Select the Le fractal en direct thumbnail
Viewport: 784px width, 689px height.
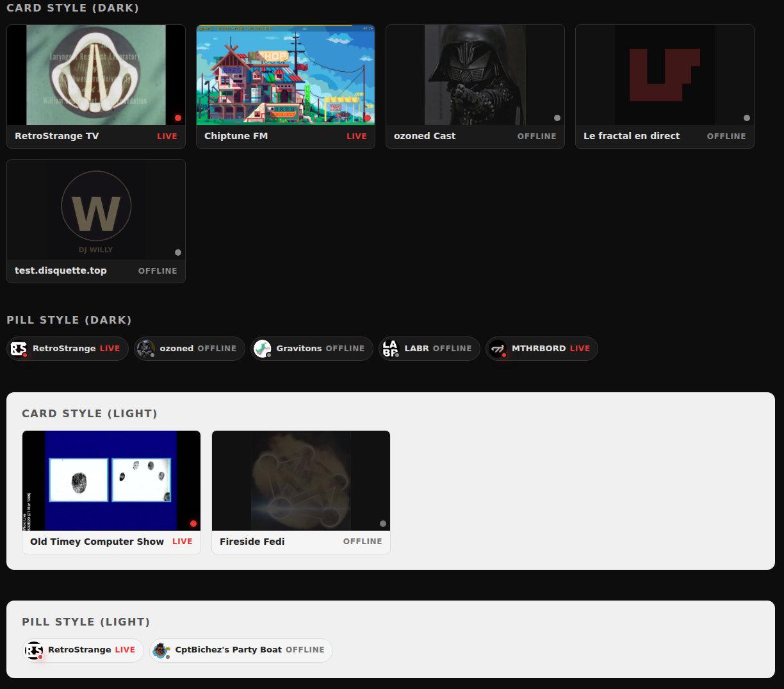665,75
